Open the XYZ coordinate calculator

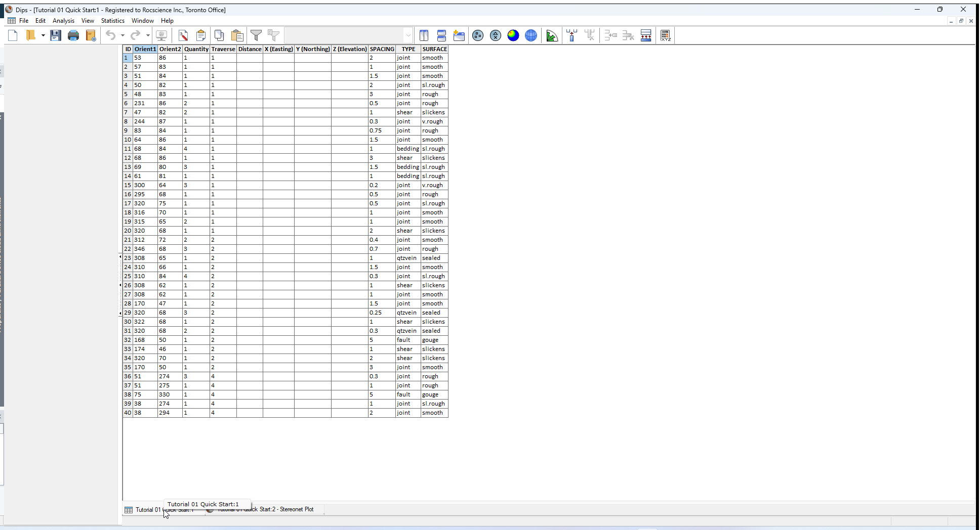[x=666, y=35]
